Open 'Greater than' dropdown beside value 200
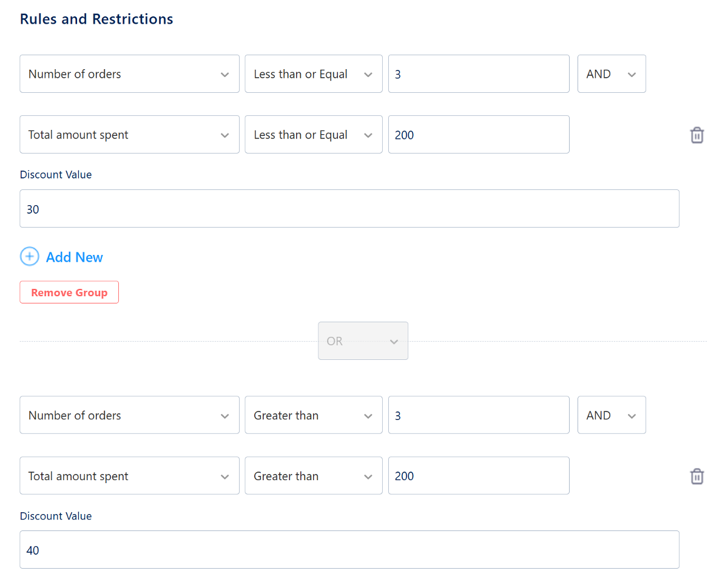This screenshot has height=579, width=728. (x=313, y=476)
